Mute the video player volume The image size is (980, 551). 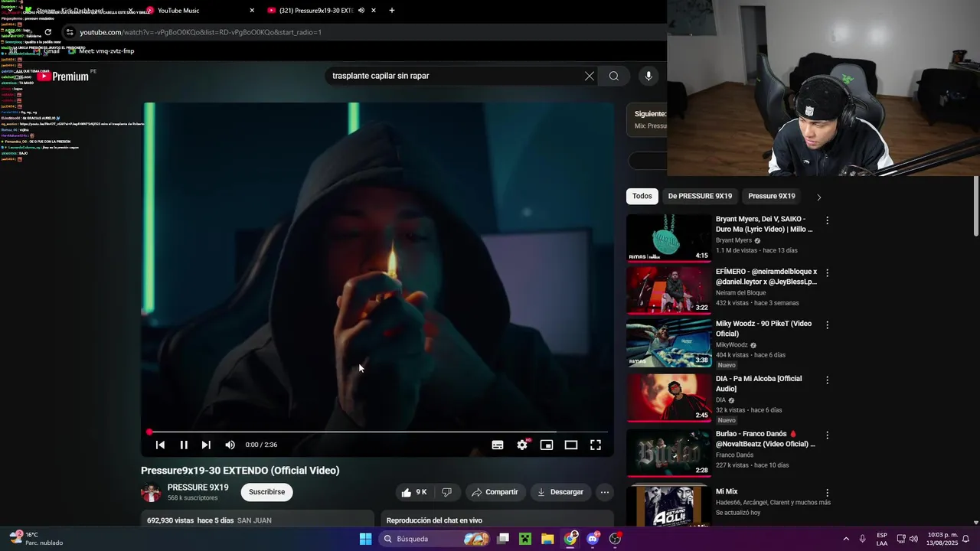pyautogui.click(x=230, y=445)
